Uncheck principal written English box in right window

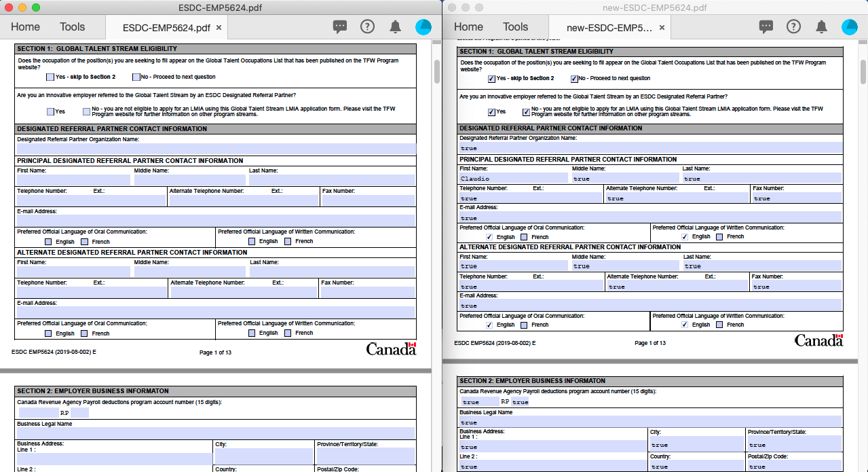[x=685, y=236]
